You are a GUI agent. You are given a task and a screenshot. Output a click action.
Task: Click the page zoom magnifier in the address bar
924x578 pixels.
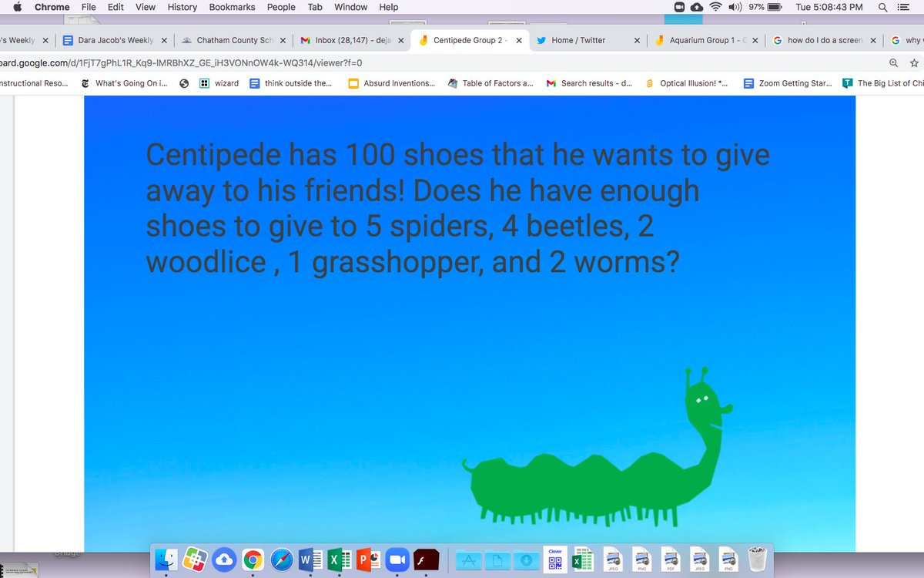pos(893,62)
